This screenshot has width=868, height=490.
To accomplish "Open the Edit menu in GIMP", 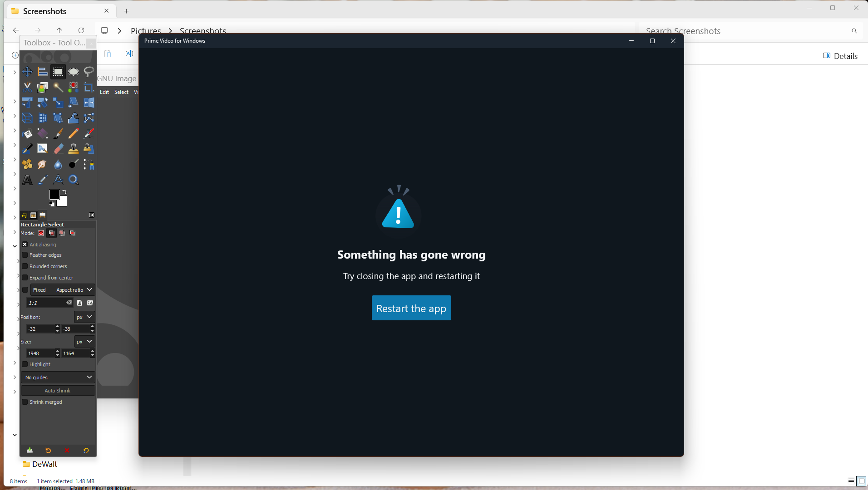I will (104, 92).
